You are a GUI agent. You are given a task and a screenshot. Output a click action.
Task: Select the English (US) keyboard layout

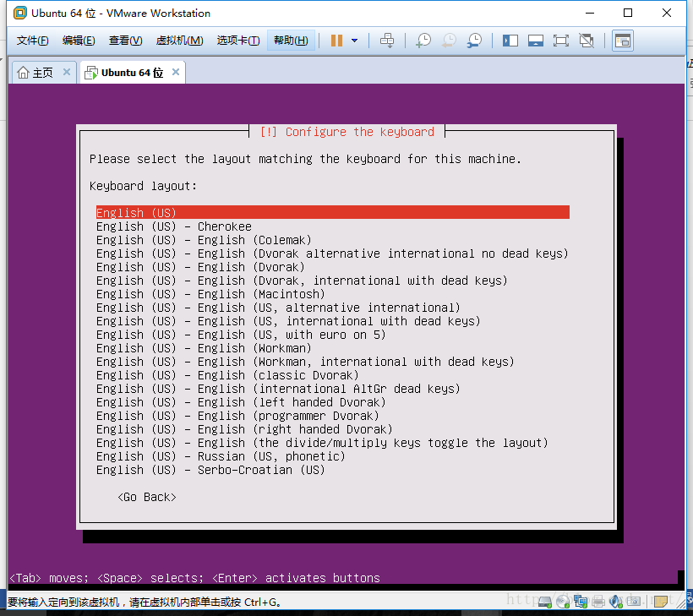click(333, 213)
